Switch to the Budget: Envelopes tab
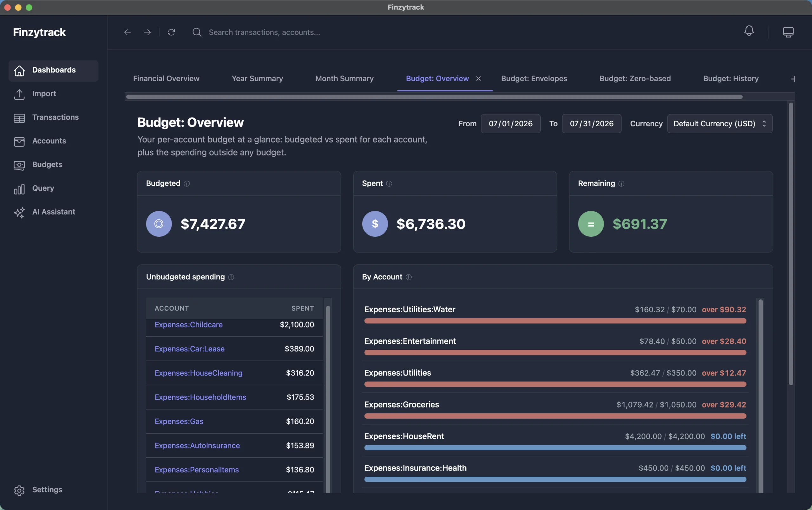This screenshot has width=812, height=510. [x=534, y=78]
